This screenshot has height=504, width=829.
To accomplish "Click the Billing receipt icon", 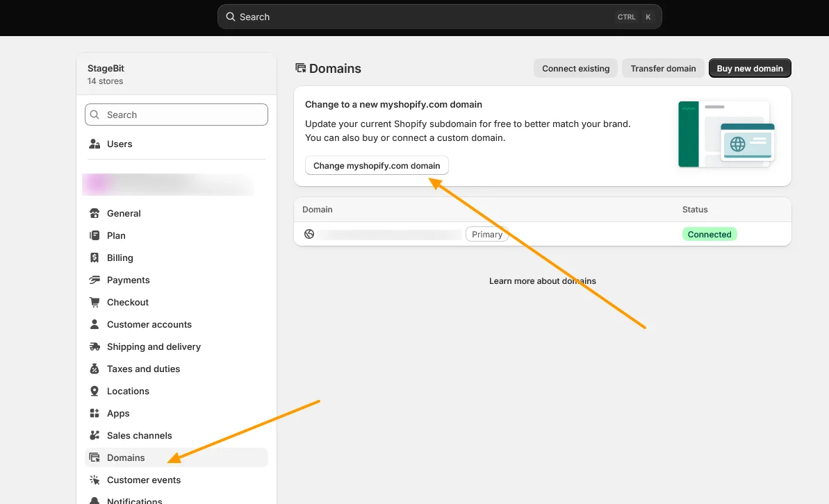I will [x=95, y=258].
